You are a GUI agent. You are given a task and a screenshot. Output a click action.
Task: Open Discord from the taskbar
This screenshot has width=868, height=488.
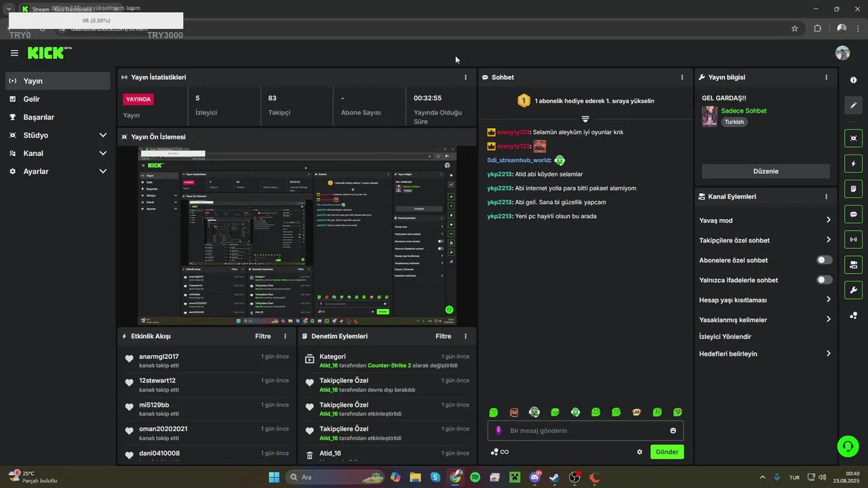tap(535, 477)
